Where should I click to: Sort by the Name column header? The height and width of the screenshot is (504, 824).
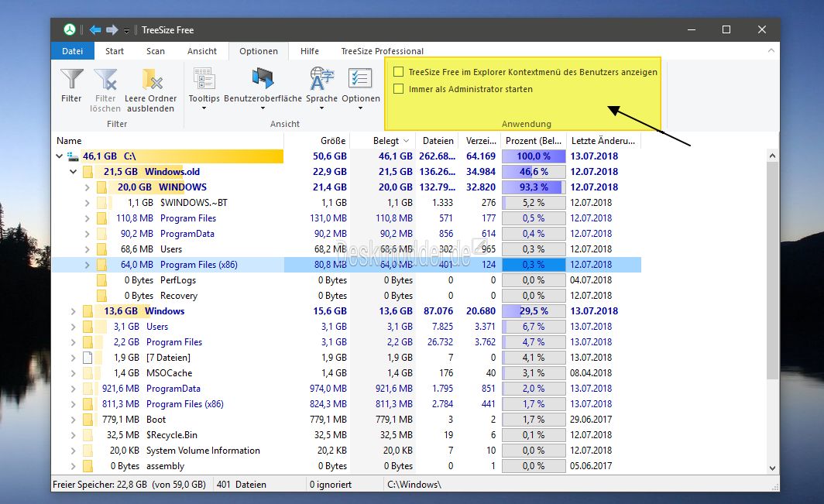167,141
